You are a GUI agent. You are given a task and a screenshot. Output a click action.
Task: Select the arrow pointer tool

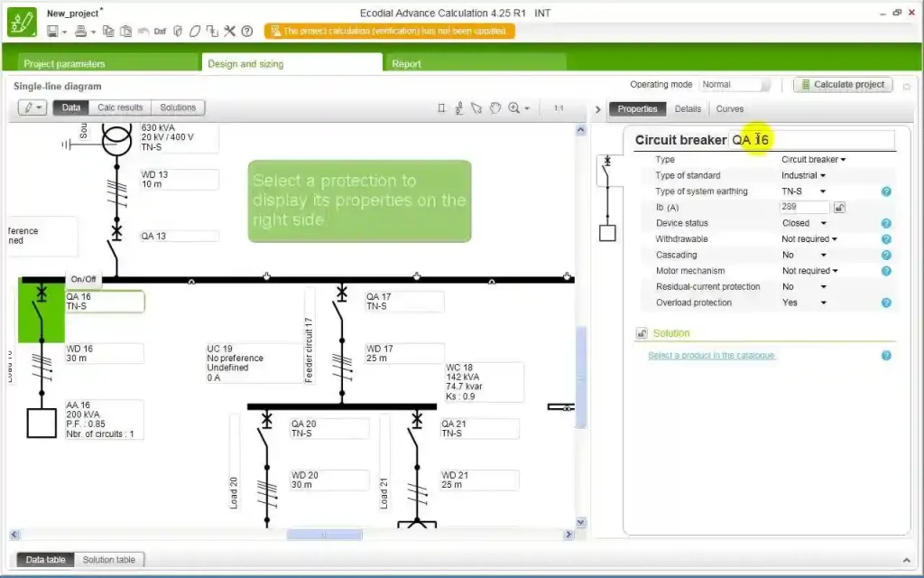476,108
